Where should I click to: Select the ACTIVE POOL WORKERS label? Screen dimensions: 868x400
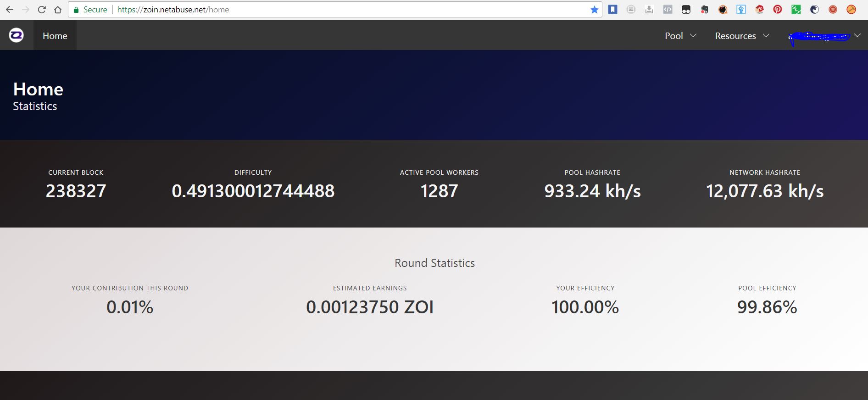(x=439, y=172)
